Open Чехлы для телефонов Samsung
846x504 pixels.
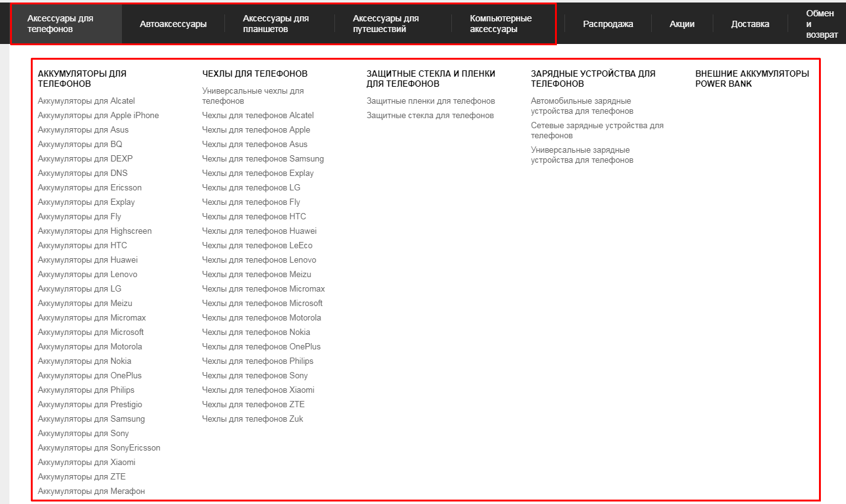tap(263, 158)
